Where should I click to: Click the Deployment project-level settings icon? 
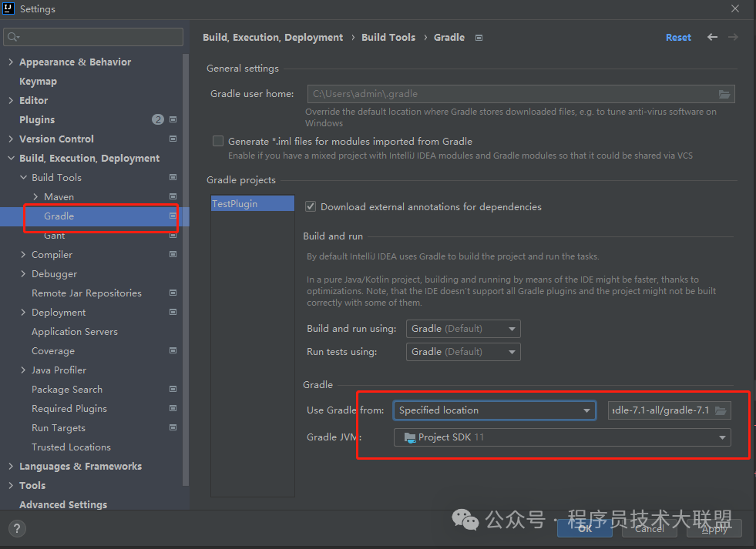(173, 312)
